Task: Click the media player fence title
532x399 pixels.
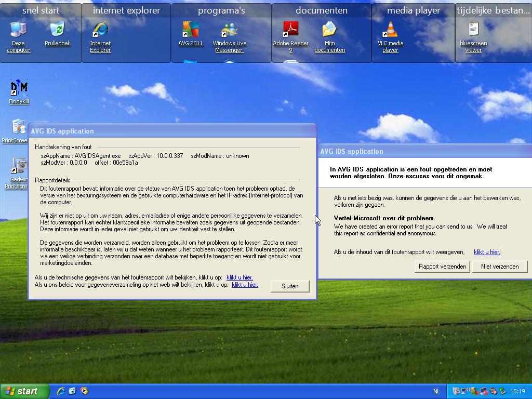Action: 414,10
